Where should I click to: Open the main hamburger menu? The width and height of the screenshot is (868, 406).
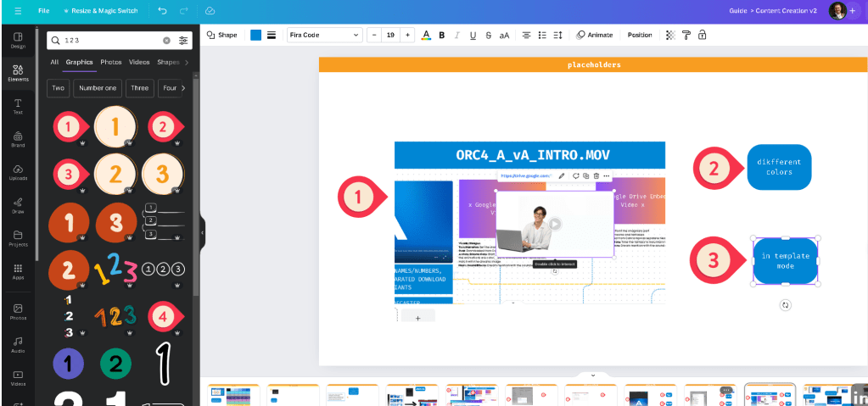tap(19, 10)
